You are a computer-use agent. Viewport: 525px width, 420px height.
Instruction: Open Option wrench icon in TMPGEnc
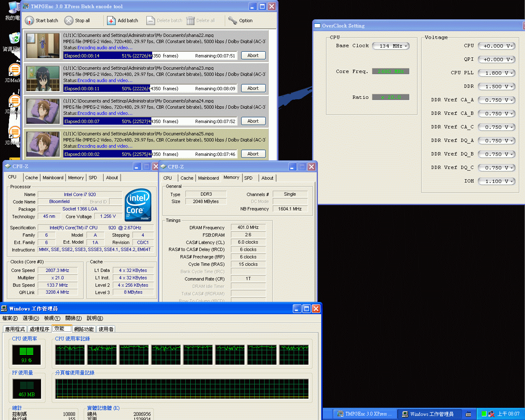(233, 21)
